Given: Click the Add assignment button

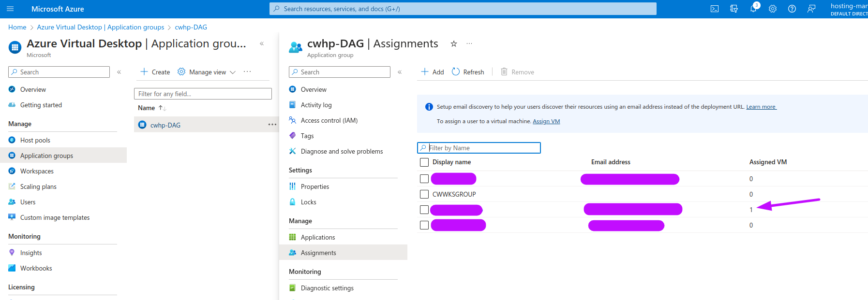Looking at the screenshot, I should (x=432, y=72).
